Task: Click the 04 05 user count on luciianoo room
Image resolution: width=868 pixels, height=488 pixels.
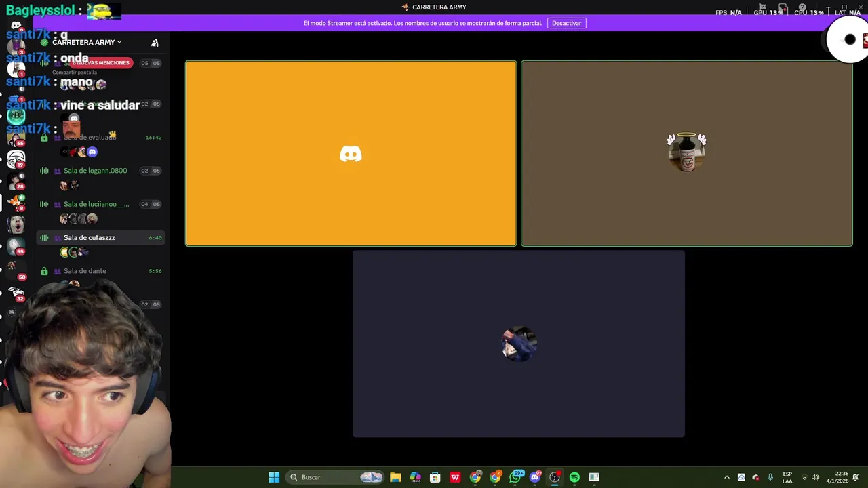Action: [151, 204]
